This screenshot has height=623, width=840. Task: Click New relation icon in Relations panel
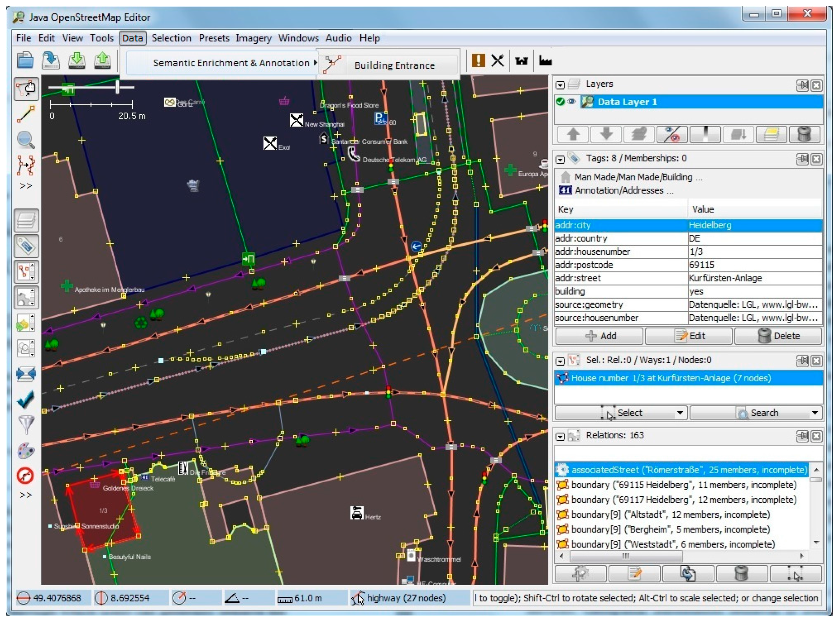tap(580, 574)
